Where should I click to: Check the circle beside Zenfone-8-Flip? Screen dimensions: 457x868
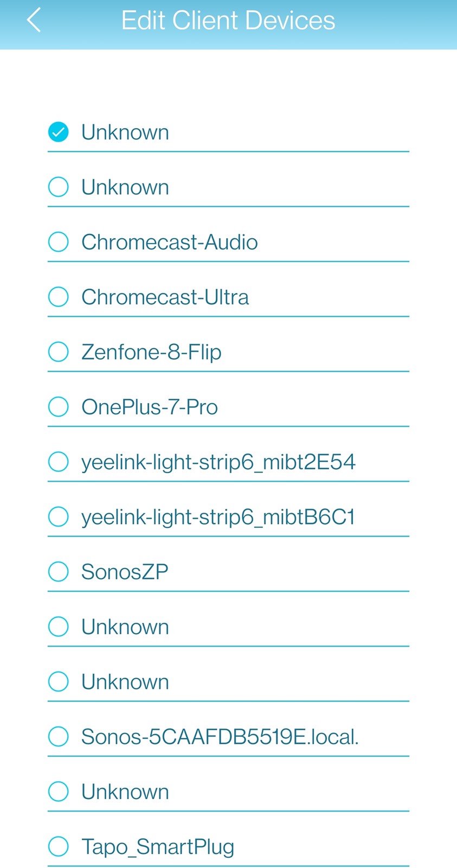(58, 352)
